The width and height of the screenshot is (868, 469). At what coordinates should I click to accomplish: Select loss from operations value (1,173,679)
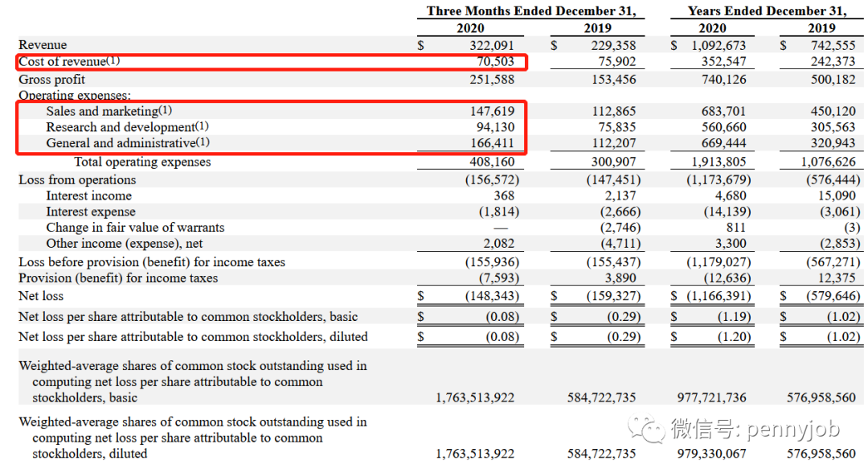pyautogui.click(x=719, y=179)
